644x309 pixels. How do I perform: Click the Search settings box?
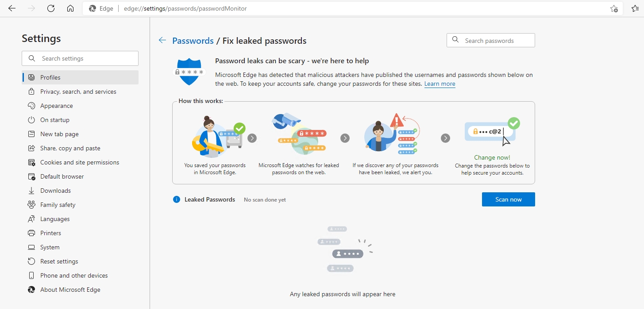80,58
